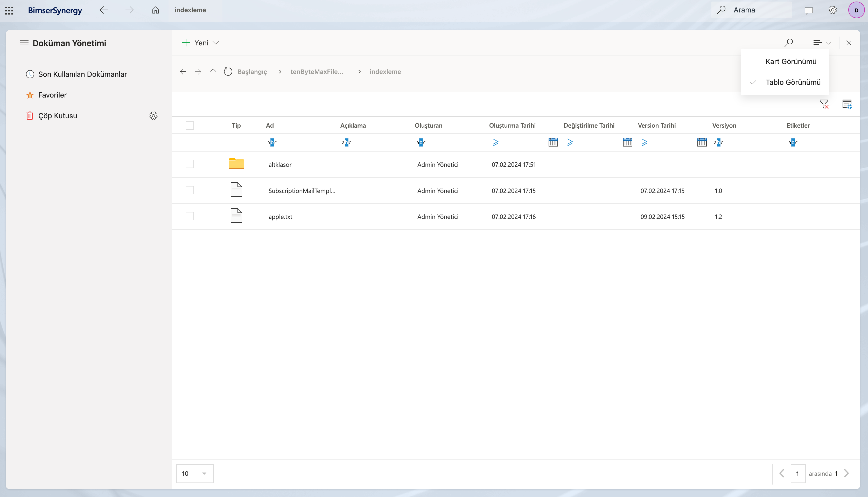Viewport: 868px width, 497px height.
Task: Open the home page icon
Action: (156, 10)
